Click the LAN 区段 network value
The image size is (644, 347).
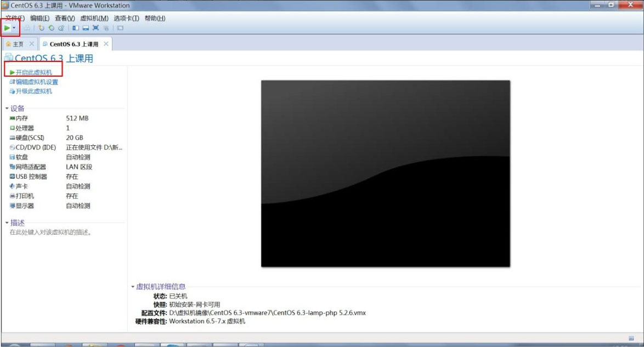pos(79,167)
